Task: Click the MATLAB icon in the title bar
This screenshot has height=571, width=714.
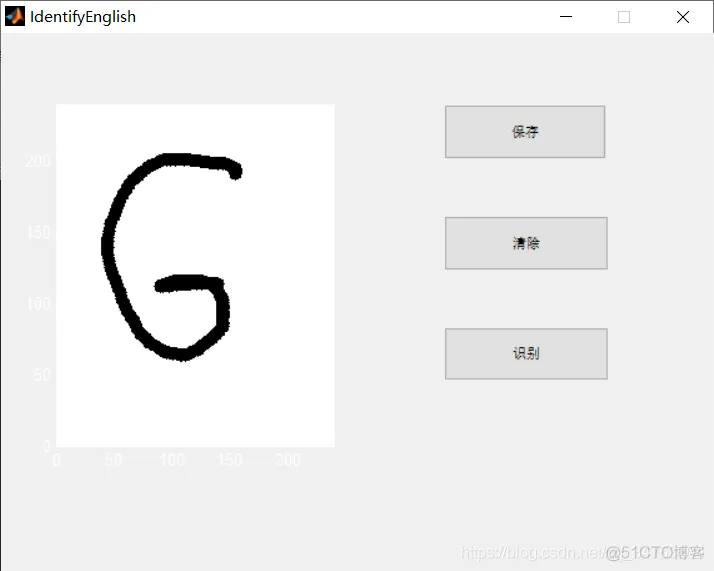Action: (15, 16)
